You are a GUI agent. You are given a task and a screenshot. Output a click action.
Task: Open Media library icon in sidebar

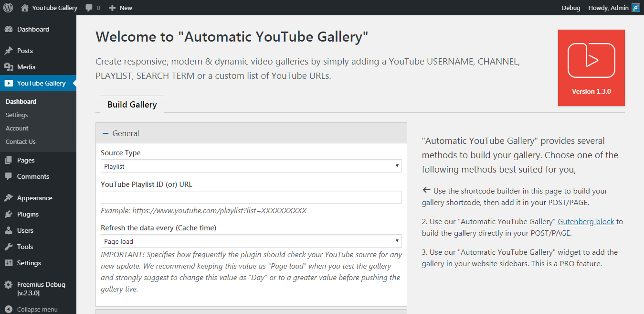[9, 67]
